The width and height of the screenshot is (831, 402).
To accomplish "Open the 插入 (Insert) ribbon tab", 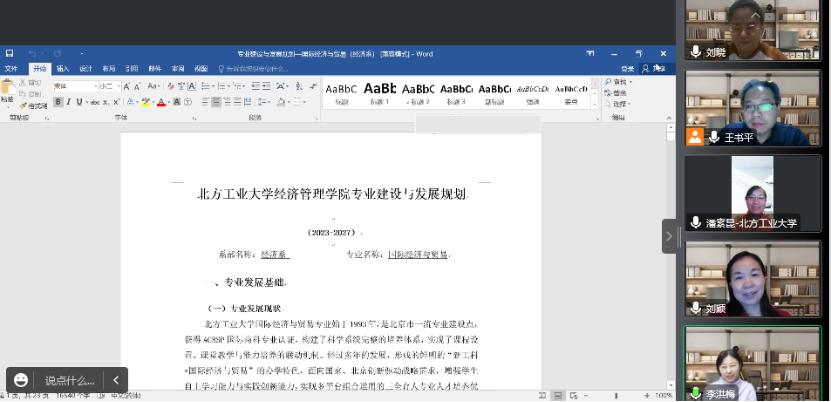I will tap(62, 69).
